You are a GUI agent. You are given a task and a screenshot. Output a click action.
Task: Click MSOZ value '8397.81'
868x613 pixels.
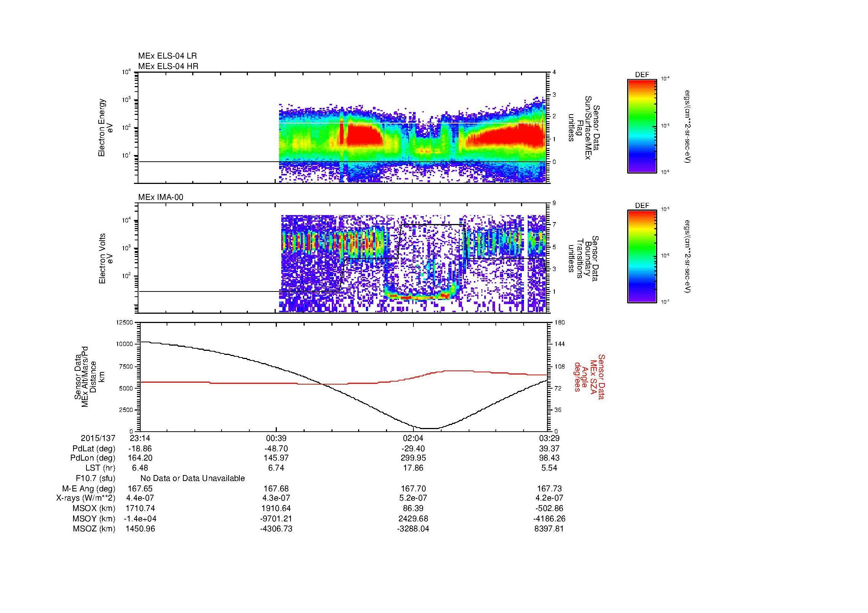pos(550,529)
